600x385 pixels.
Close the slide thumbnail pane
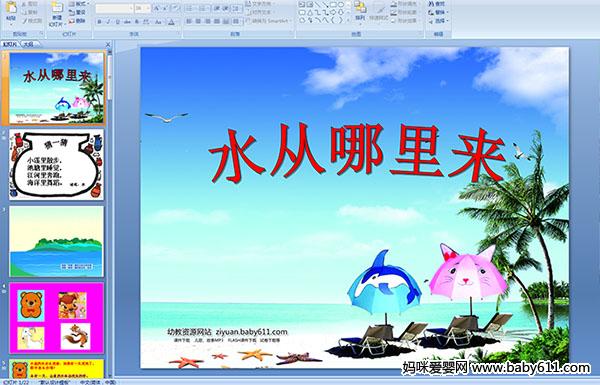coord(108,44)
